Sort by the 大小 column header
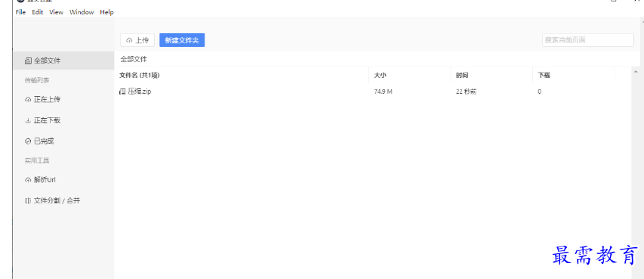644x279 pixels. 381,76
